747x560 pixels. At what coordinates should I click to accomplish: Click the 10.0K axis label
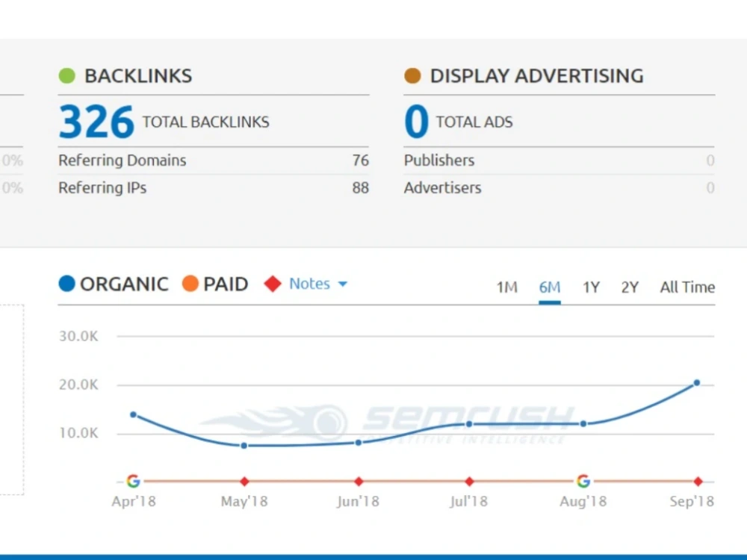(78, 433)
